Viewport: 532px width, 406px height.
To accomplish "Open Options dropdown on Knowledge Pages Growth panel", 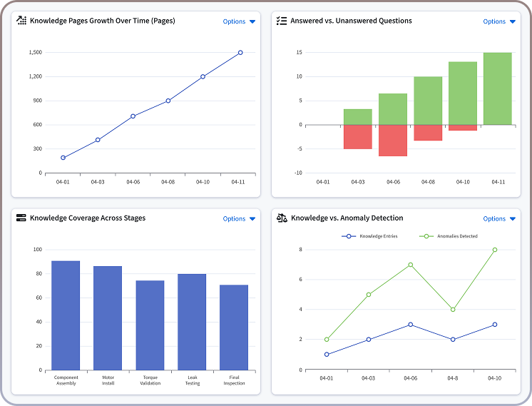I will (239, 21).
